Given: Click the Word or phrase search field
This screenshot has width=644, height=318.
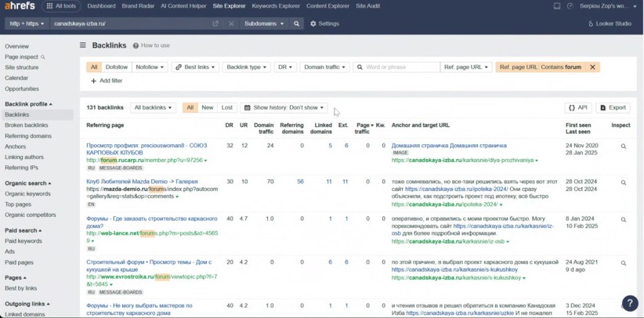Looking at the screenshot, I should click(396, 67).
